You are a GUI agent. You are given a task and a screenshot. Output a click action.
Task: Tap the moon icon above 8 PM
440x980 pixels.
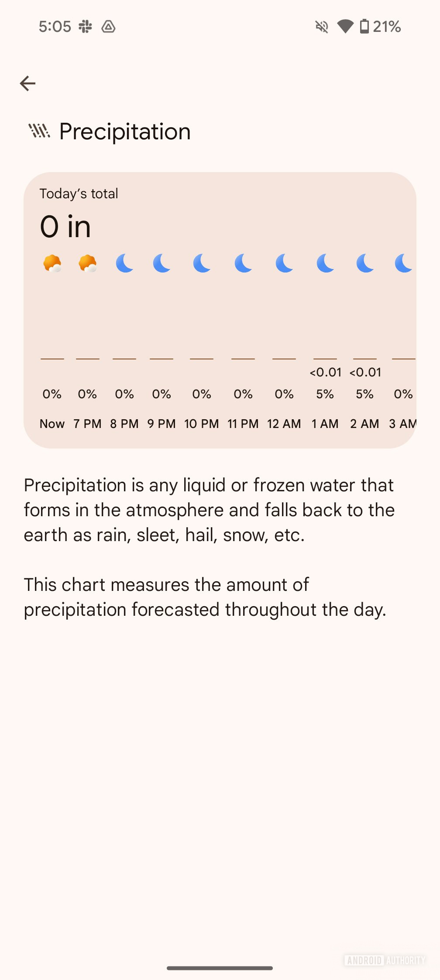click(125, 264)
